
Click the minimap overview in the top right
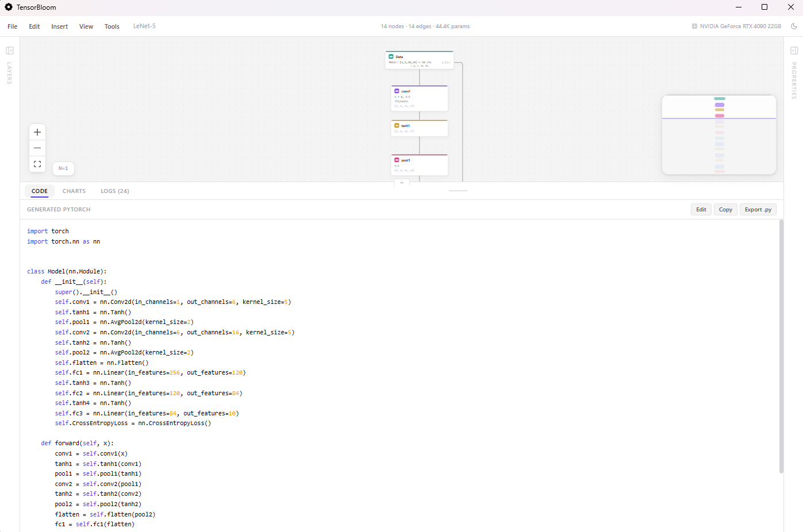[x=719, y=134]
